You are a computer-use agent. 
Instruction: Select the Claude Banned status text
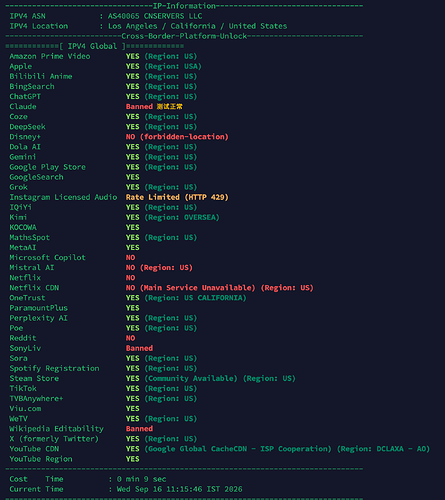point(139,107)
